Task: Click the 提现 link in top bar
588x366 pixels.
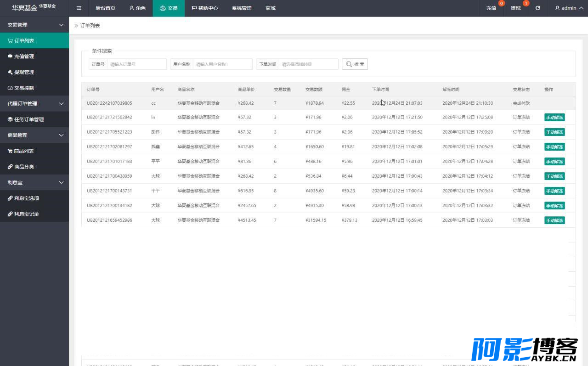Action: pyautogui.click(x=516, y=8)
